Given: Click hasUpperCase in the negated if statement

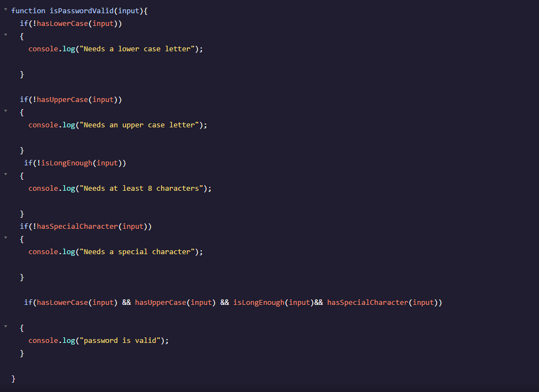Looking at the screenshot, I should [x=62, y=100].
